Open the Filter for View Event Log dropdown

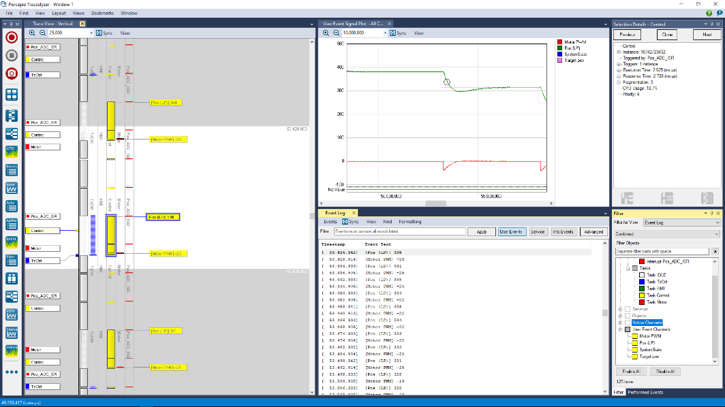682,222
